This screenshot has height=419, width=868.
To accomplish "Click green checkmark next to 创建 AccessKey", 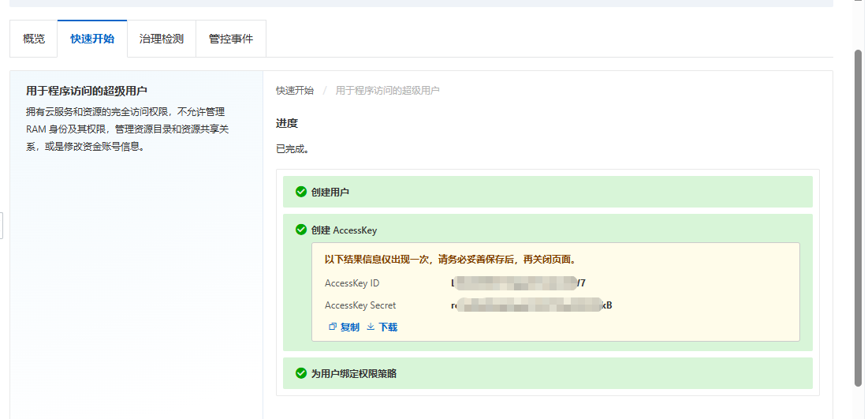I will 300,230.
